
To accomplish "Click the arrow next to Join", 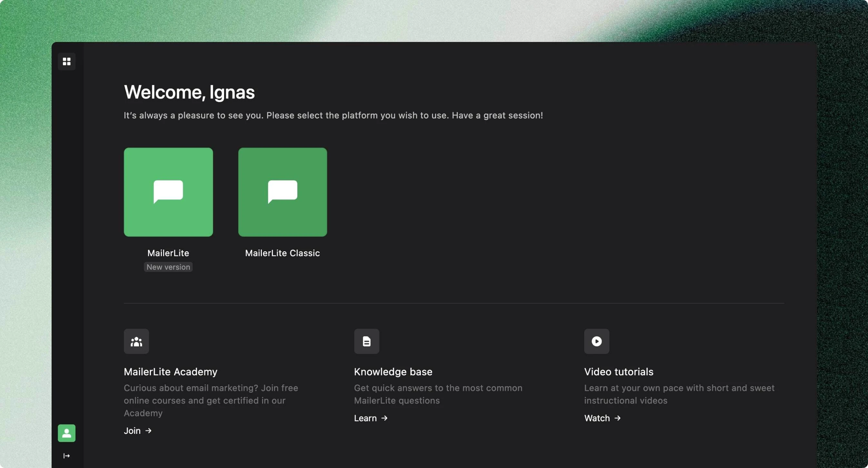I will click(x=148, y=431).
